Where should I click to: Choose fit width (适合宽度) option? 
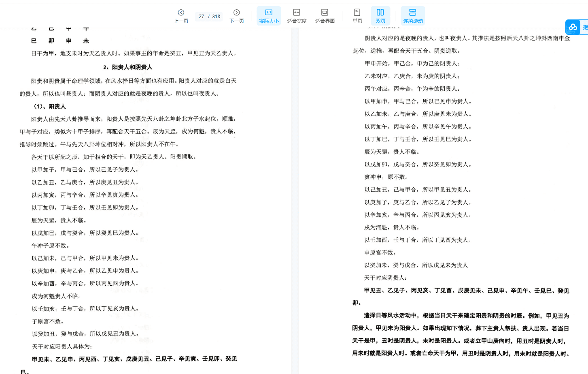[297, 16]
